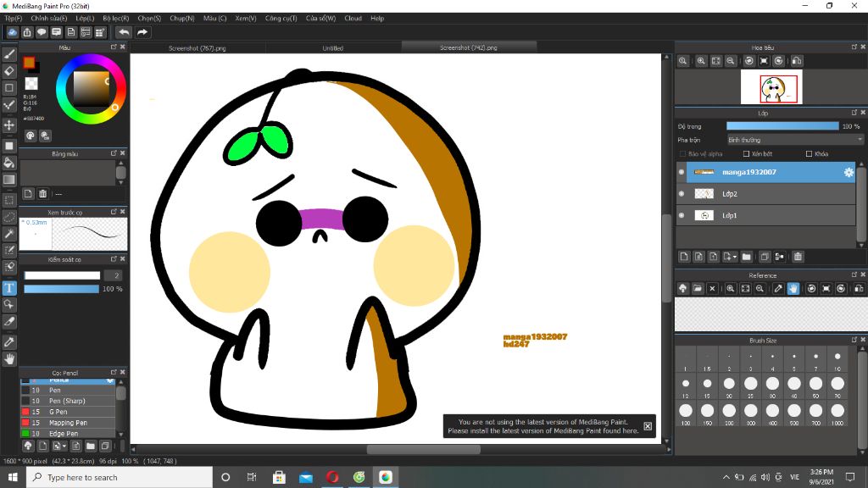Select the Bucket fill tool
Image resolution: width=868 pixels, height=488 pixels.
(9, 163)
